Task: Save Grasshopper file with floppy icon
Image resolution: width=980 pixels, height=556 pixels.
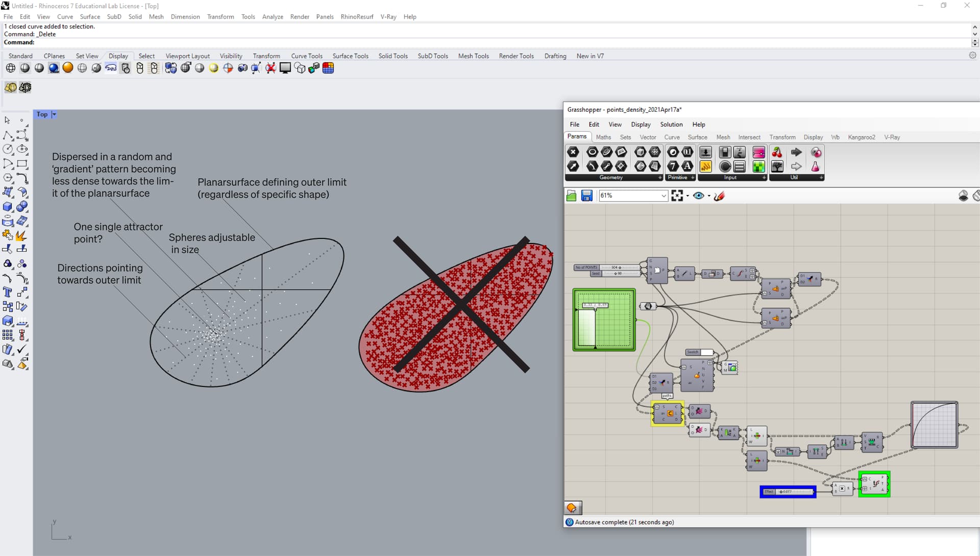Action: pyautogui.click(x=587, y=196)
